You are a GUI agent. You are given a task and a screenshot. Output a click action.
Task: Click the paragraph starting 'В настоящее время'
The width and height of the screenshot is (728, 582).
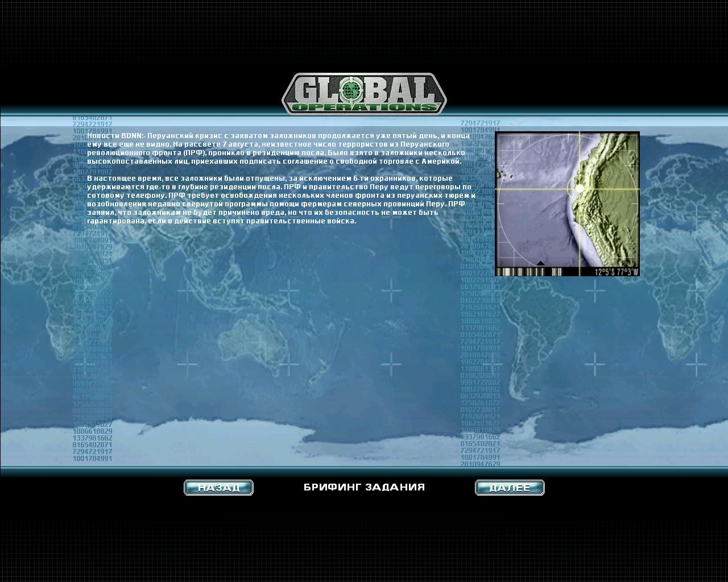tap(281, 199)
